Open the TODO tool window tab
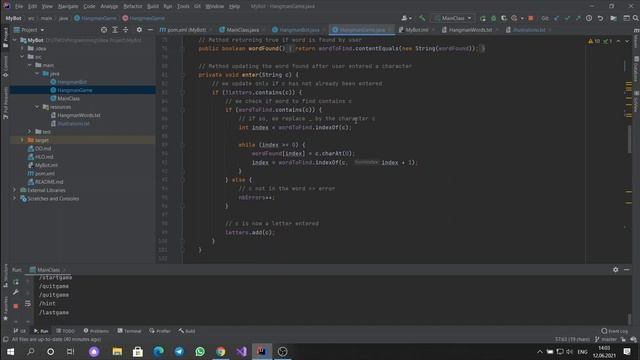 65,331
